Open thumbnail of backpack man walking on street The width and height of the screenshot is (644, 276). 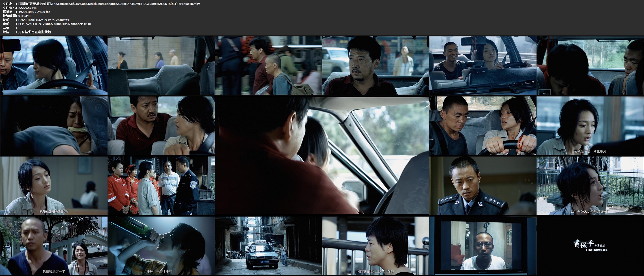[268, 66]
